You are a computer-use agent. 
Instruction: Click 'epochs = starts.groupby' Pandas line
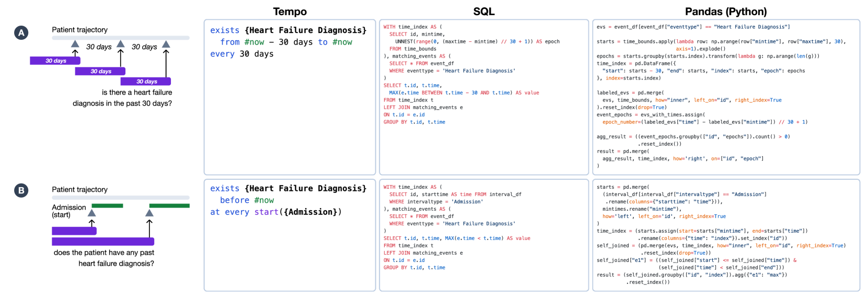(x=708, y=56)
